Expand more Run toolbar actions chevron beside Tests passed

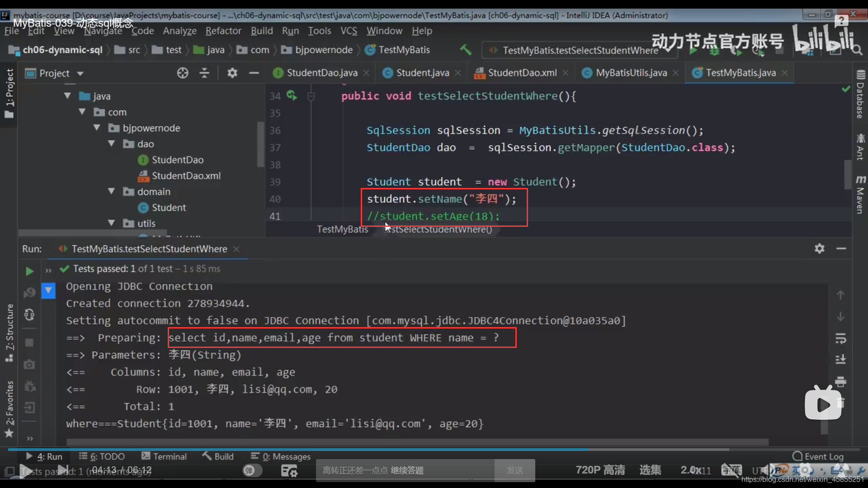click(48, 271)
